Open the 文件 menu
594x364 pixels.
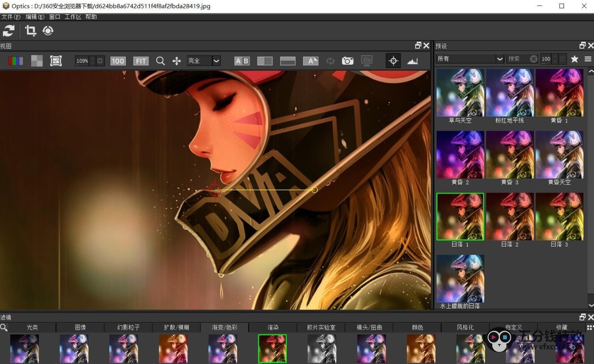click(11, 17)
